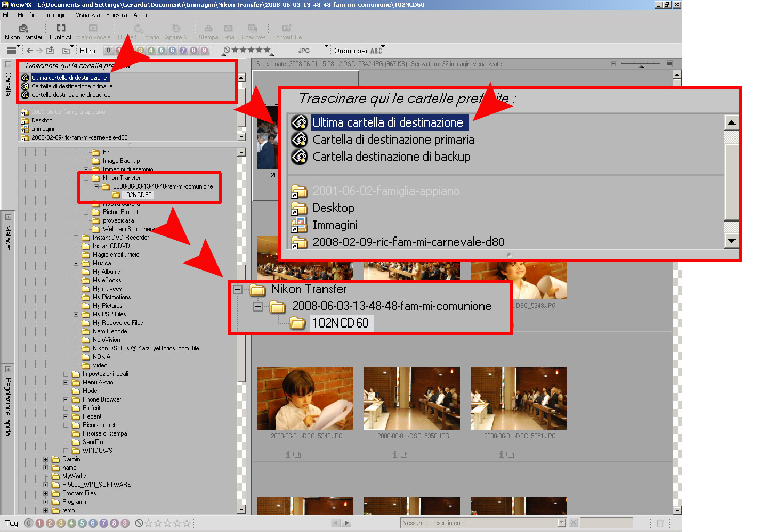Screen dimensions: 759x532
Task: Expand the Image Backup folder
Action: [x=86, y=161]
